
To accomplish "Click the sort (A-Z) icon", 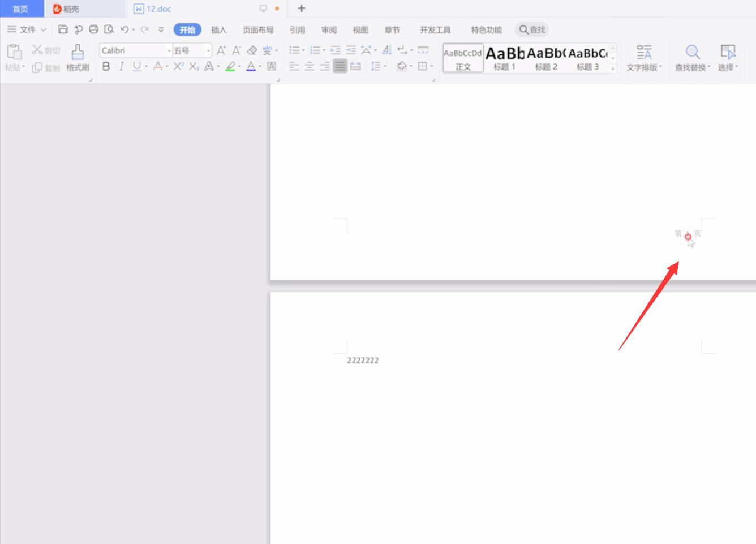I will [386, 50].
